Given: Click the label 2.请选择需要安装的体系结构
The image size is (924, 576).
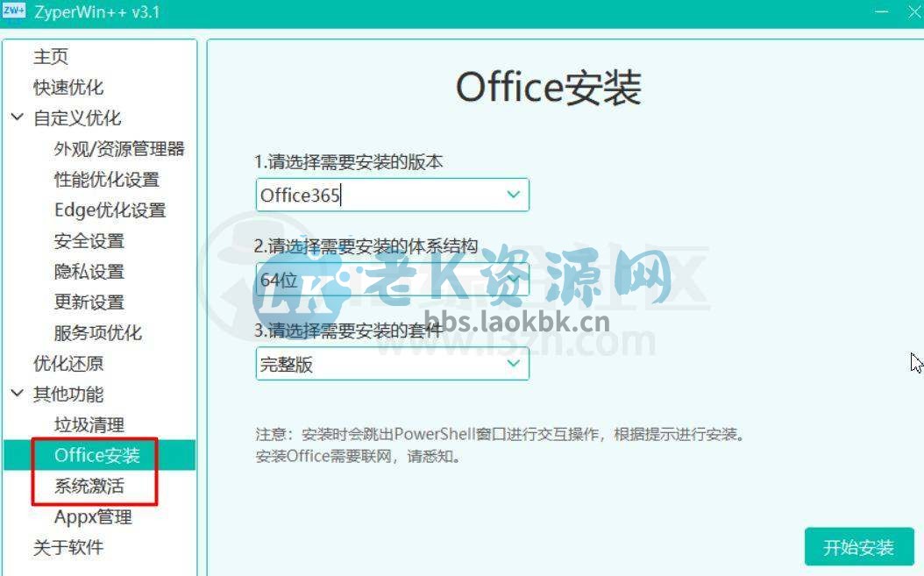Looking at the screenshot, I should 366,245.
